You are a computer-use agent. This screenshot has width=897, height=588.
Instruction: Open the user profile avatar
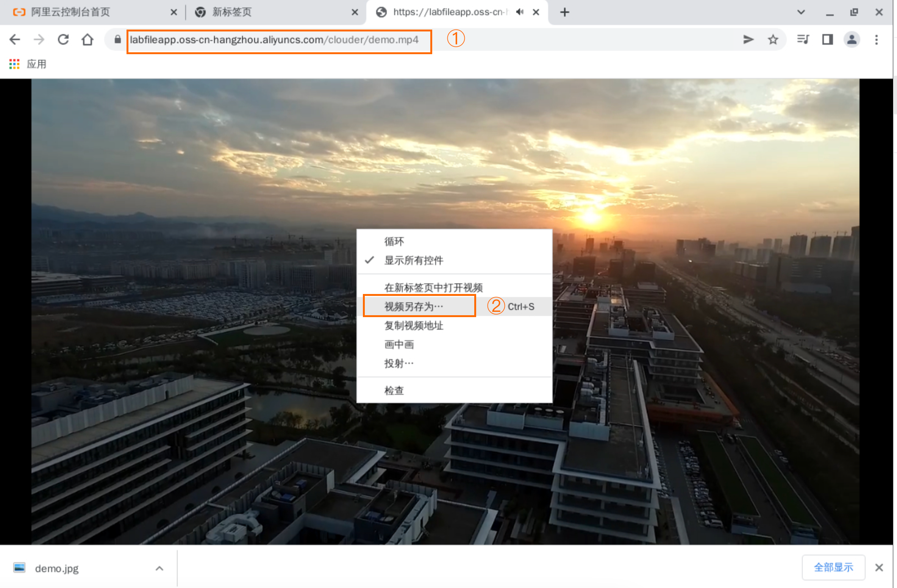852,39
